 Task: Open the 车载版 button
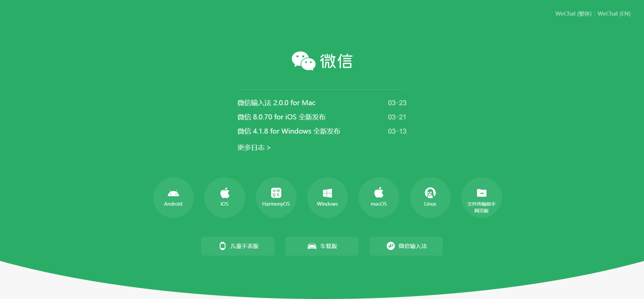322,246
